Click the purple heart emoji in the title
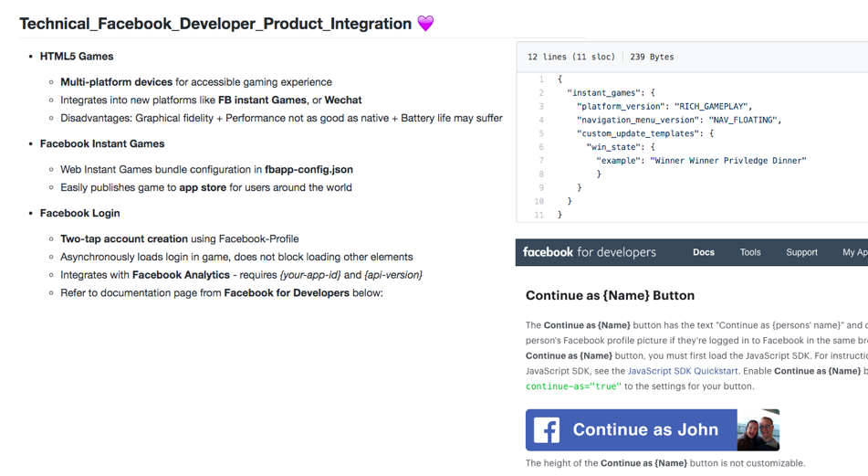Screen dimensions: 868x476 (425, 23)
